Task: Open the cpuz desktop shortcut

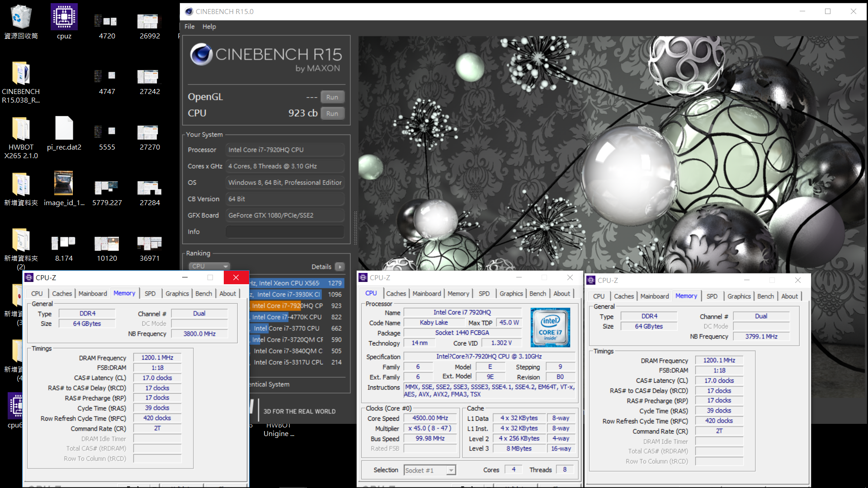Action: (64, 22)
